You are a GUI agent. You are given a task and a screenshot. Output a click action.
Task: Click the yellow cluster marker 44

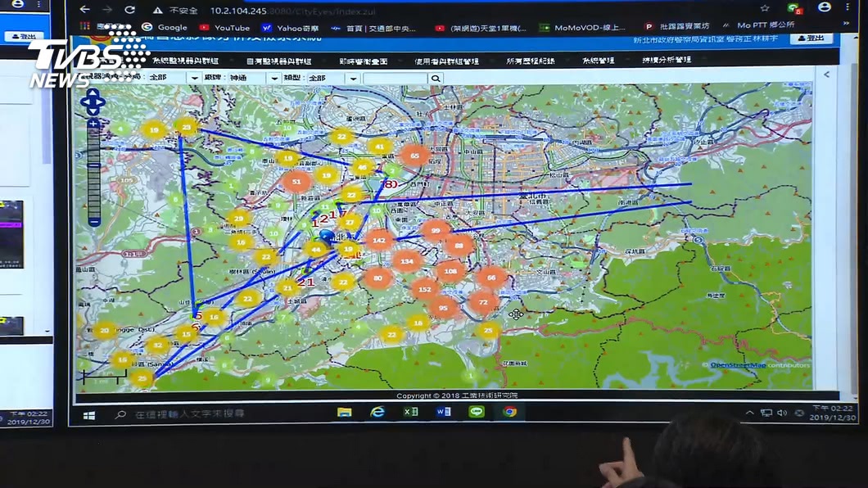315,250
